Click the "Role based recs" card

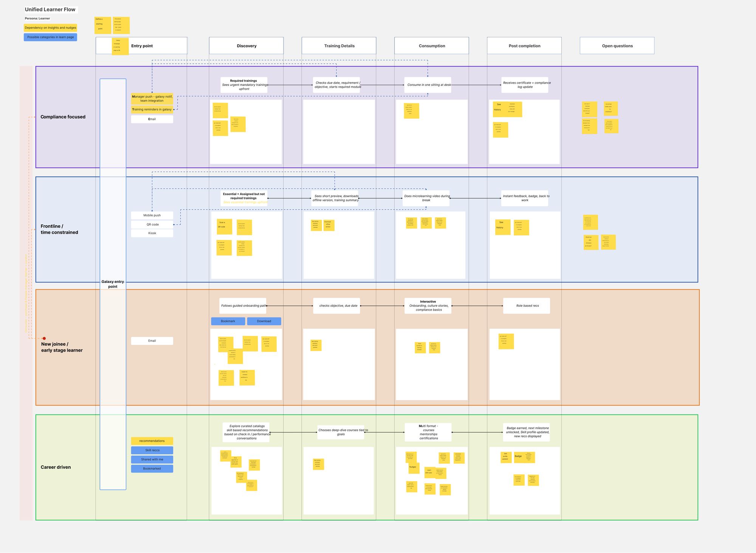click(527, 306)
